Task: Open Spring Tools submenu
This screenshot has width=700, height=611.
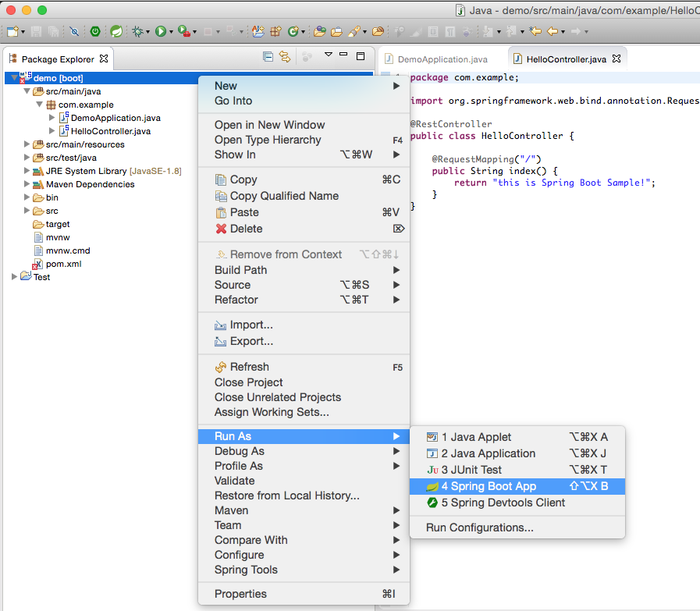Action: (304, 570)
